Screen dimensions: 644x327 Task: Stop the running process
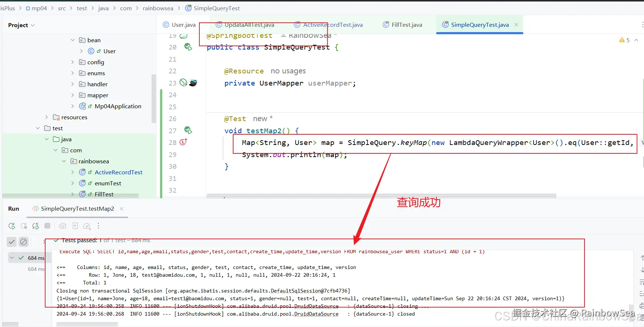47,226
